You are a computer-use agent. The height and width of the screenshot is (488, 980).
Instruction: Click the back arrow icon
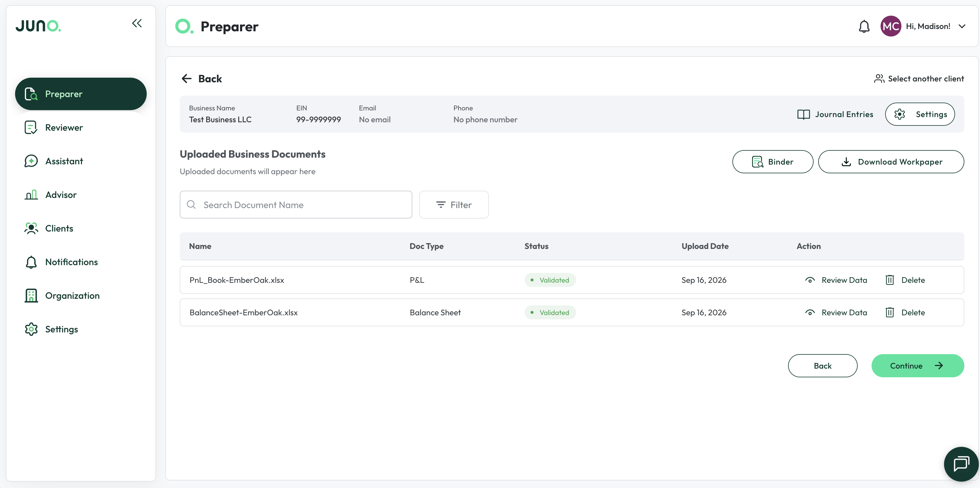187,79
